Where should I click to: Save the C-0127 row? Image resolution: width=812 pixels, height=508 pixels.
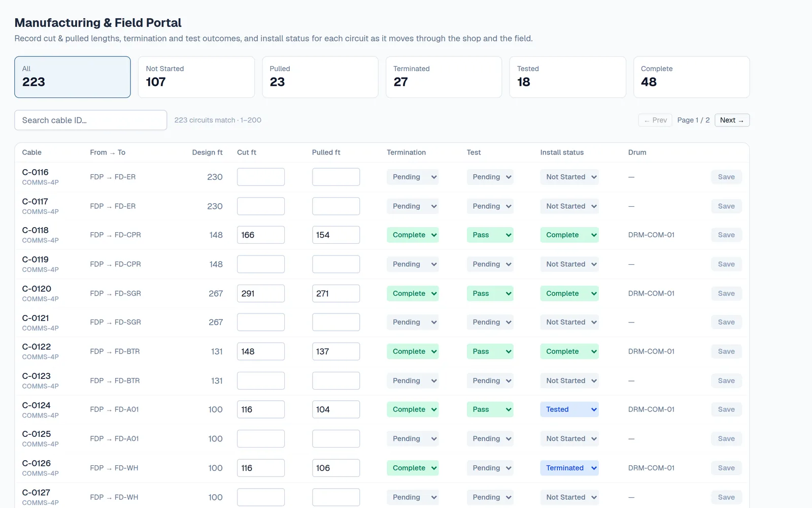[x=726, y=497]
